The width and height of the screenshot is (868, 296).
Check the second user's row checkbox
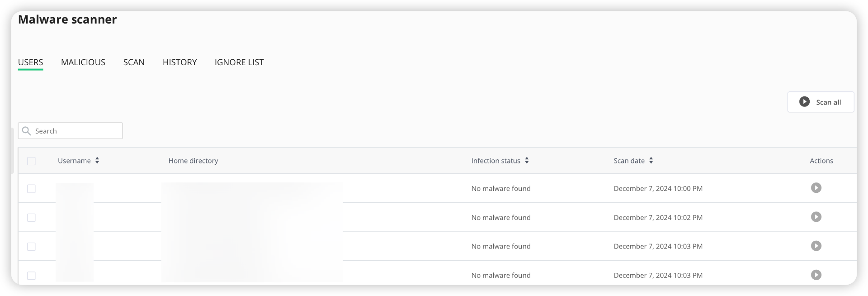(x=31, y=218)
